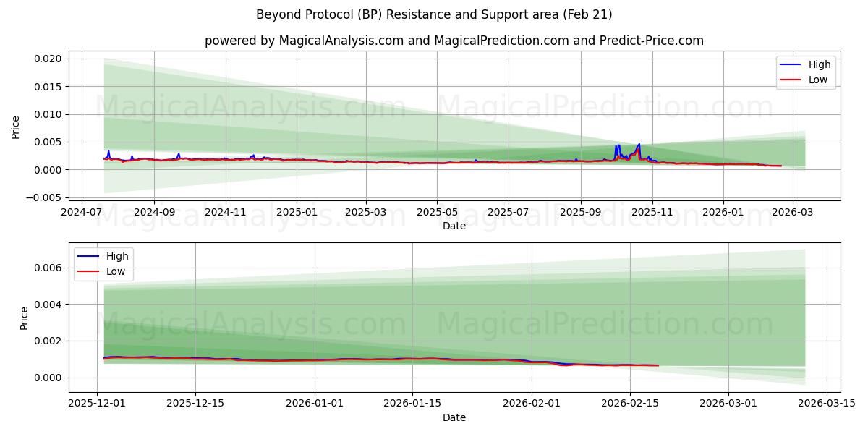The image size is (868, 434).
Task: Click the 'Low' label in the bottom chart legend
Action: click(116, 271)
